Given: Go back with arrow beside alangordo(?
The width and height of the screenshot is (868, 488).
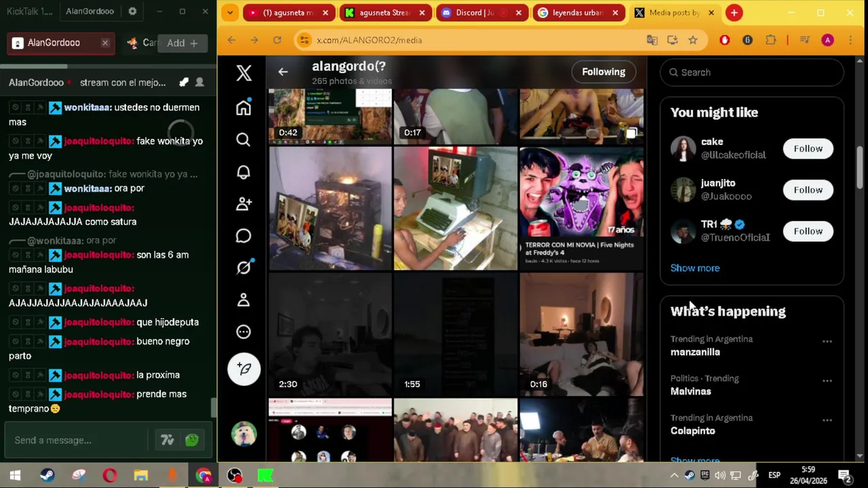Looking at the screenshot, I should 283,72.
